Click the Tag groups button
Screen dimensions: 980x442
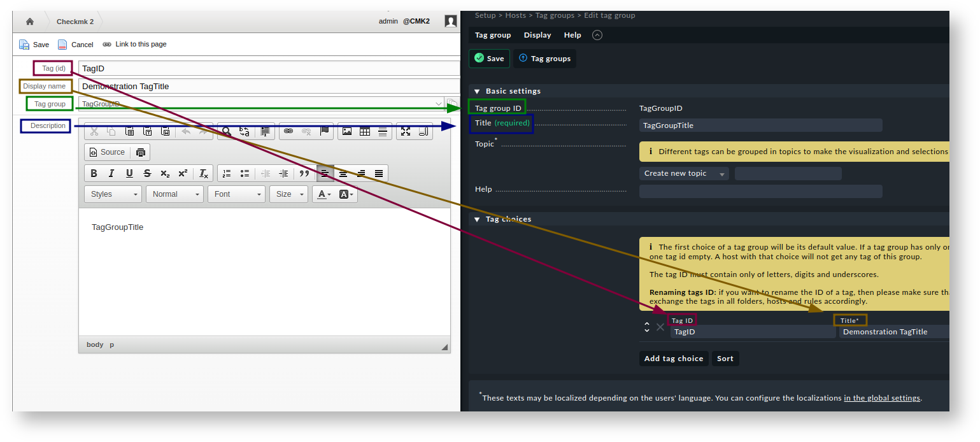[x=544, y=59]
